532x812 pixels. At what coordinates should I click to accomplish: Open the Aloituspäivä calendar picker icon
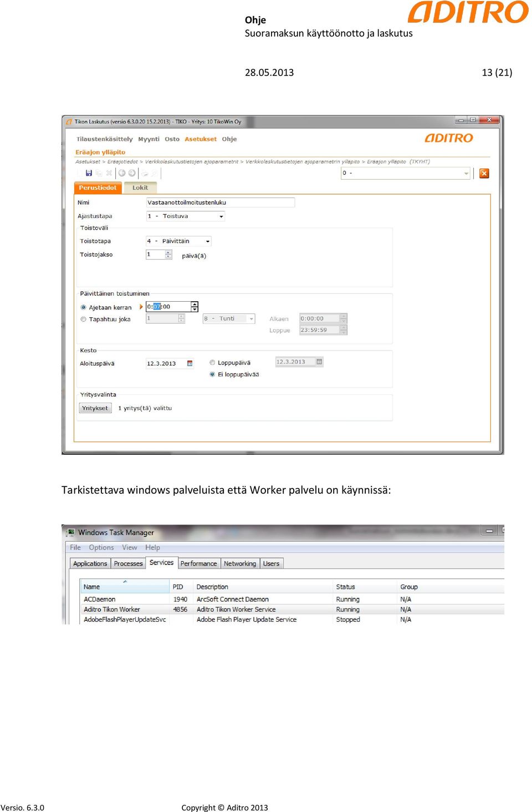click(x=190, y=363)
